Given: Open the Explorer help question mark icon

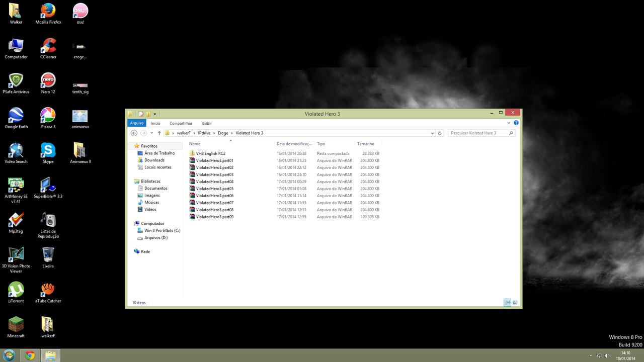Looking at the screenshot, I should click(x=516, y=123).
